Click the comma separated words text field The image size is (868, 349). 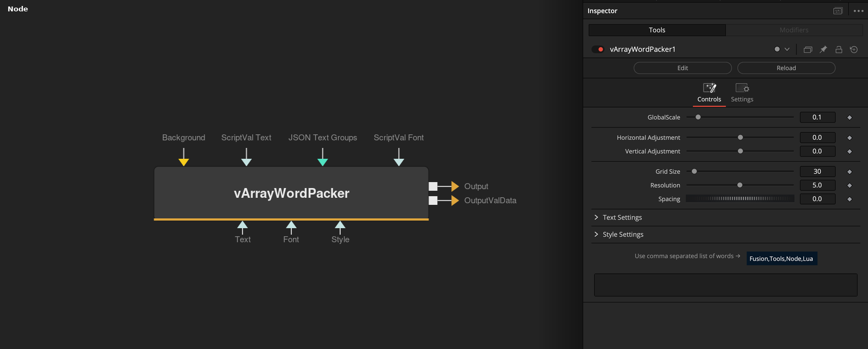(x=782, y=258)
